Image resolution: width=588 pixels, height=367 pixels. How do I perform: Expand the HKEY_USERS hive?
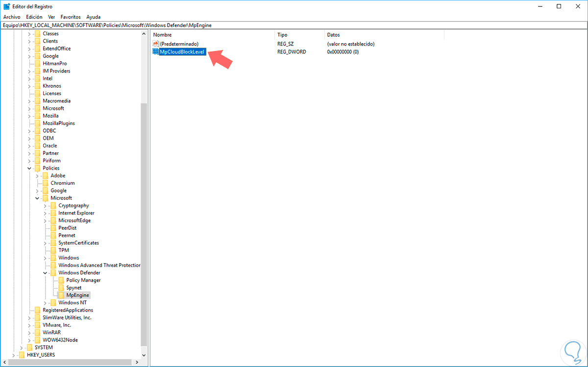tap(14, 355)
